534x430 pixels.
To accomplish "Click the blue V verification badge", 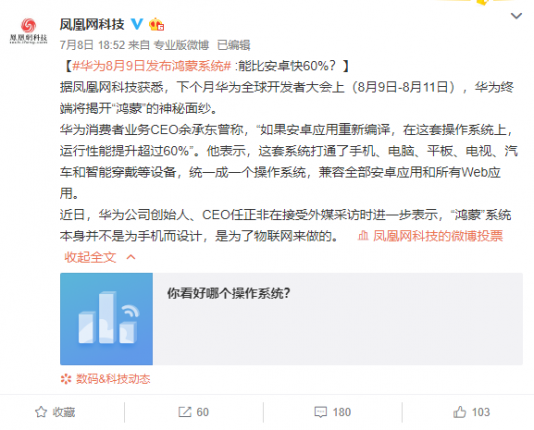I will (x=137, y=24).
